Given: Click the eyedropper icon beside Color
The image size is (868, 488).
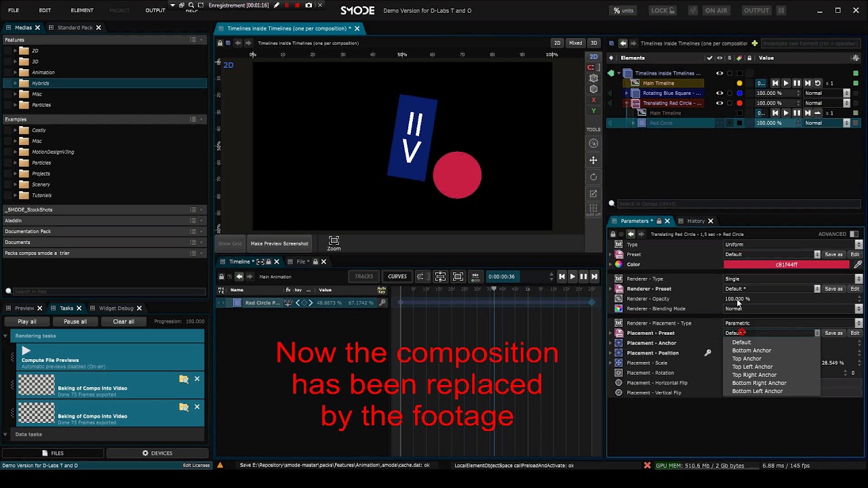Looking at the screenshot, I should [x=858, y=264].
